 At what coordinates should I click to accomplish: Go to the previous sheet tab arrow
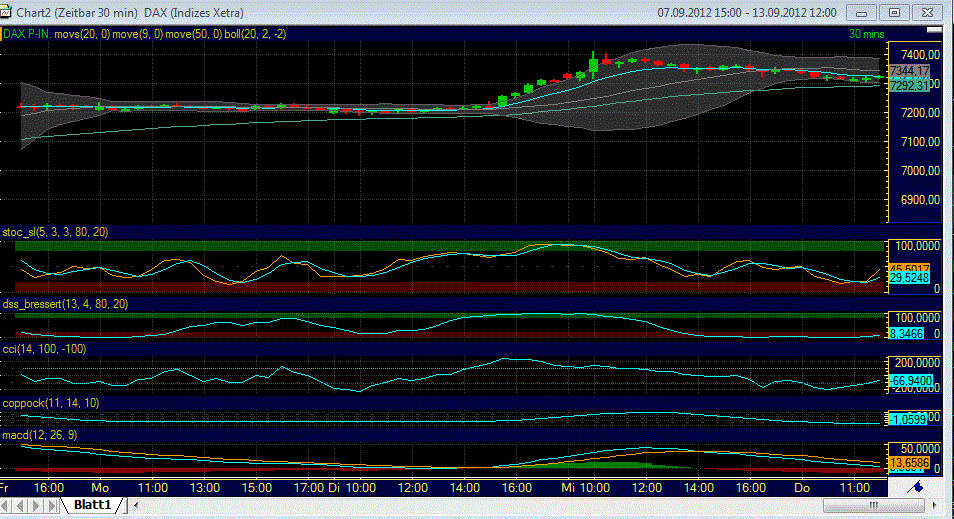click(x=21, y=505)
